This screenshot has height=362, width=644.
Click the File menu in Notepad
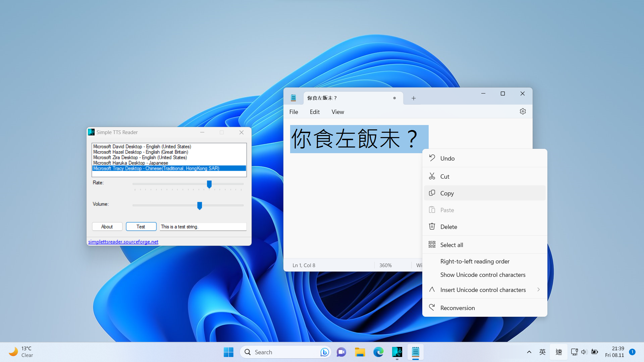pyautogui.click(x=293, y=111)
